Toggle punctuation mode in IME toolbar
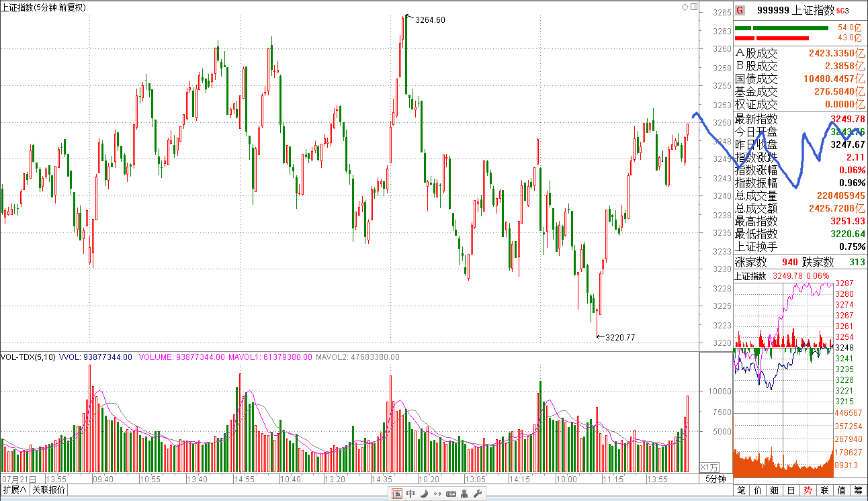Image resolution: width=868 pixels, height=501 pixels. point(437,494)
